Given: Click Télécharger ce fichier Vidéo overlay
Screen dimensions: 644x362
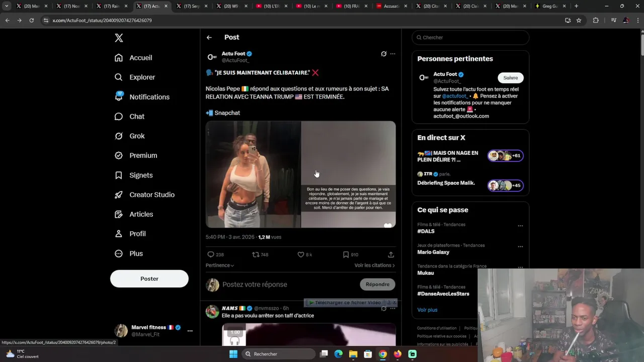Looking at the screenshot, I should pyautogui.click(x=346, y=303).
